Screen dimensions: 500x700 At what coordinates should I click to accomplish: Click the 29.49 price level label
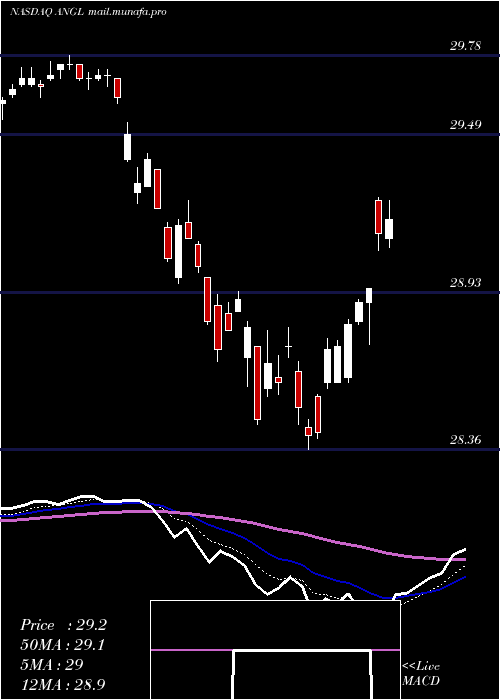coord(465,125)
